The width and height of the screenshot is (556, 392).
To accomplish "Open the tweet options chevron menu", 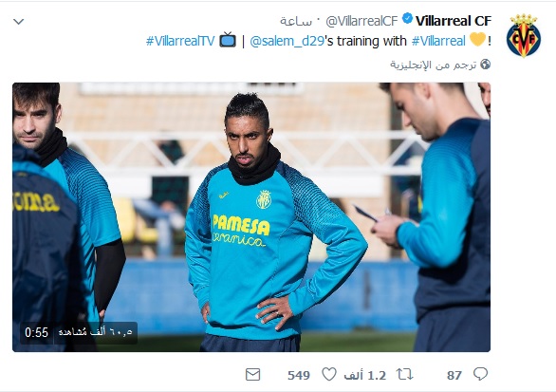I will click(x=18, y=22).
